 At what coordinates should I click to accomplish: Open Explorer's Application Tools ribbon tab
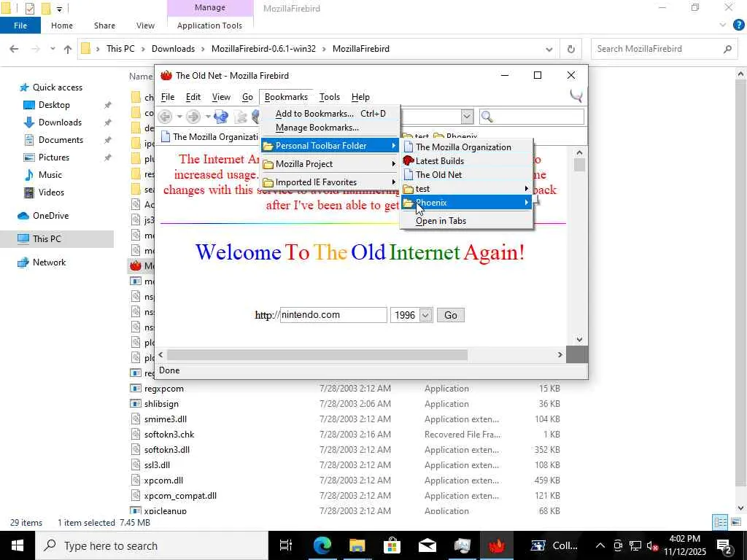coord(209,26)
